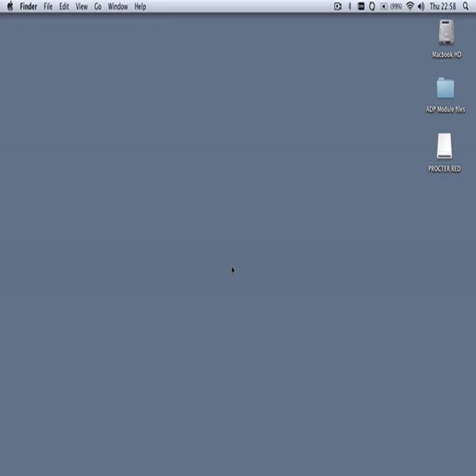The height and width of the screenshot is (476, 476).
Task: Open the Apple menu
Action: [10, 6]
